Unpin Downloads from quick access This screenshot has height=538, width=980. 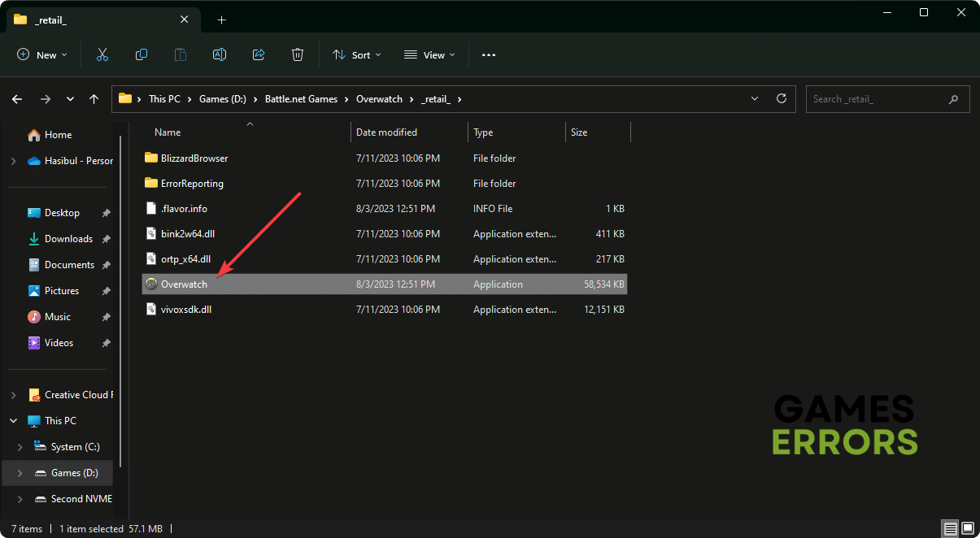106,239
